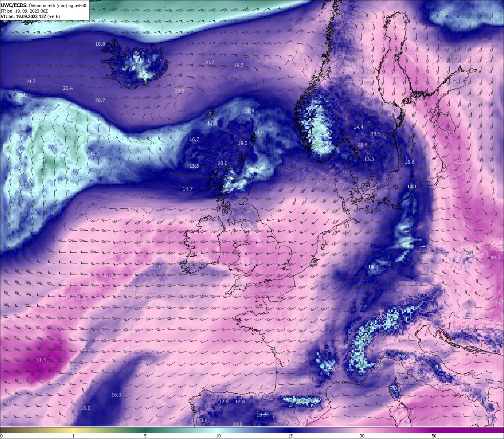This screenshot has height=439, width=504.
Task: Click the 37.9 value over Ireland
Action: (x=170, y=237)
